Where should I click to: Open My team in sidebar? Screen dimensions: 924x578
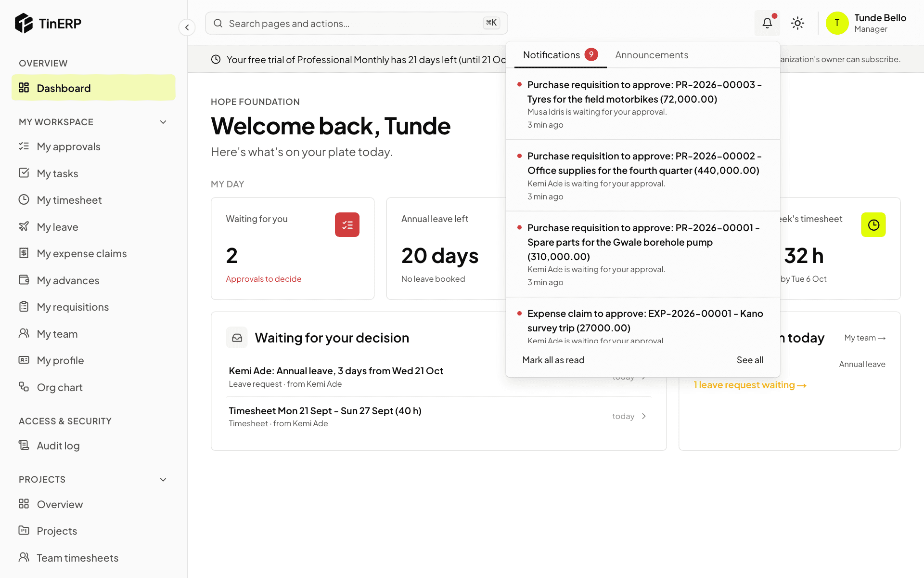pos(93,334)
